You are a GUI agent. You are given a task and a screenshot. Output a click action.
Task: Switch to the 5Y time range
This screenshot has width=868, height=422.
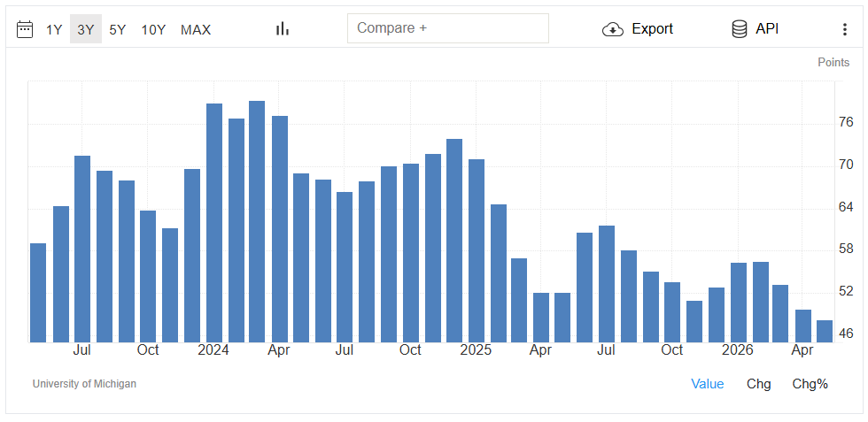tap(117, 29)
